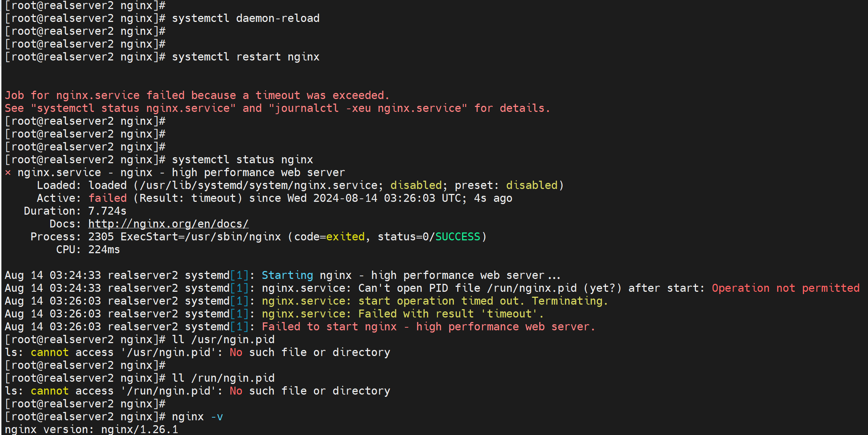Viewport: 868px width, 435px height.
Task: Click the quoted "journalctl -xeu nginx.service" text
Action: click(x=368, y=108)
